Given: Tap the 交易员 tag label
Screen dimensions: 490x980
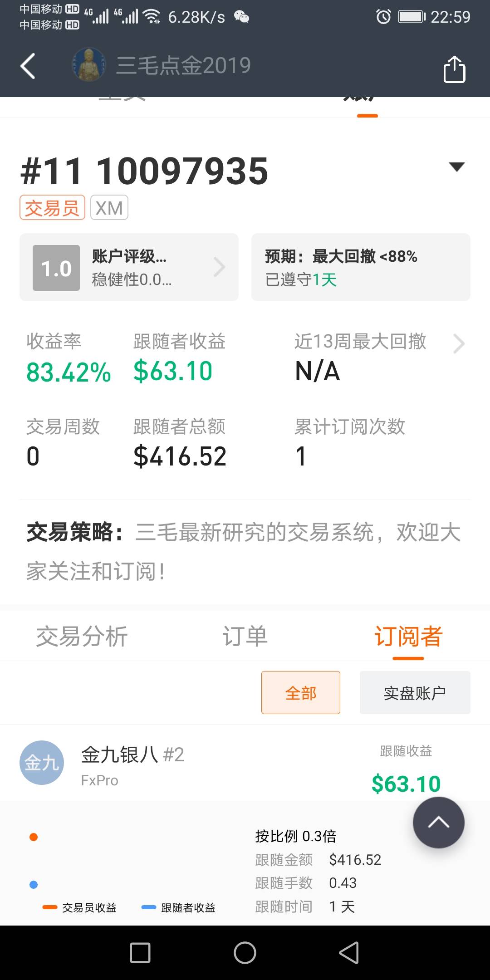Looking at the screenshot, I should (52, 208).
